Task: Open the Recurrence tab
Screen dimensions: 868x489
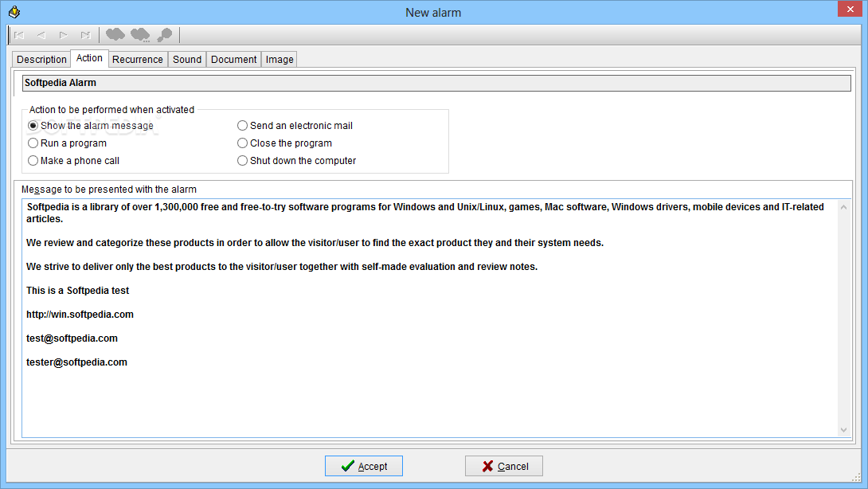Action: click(137, 59)
